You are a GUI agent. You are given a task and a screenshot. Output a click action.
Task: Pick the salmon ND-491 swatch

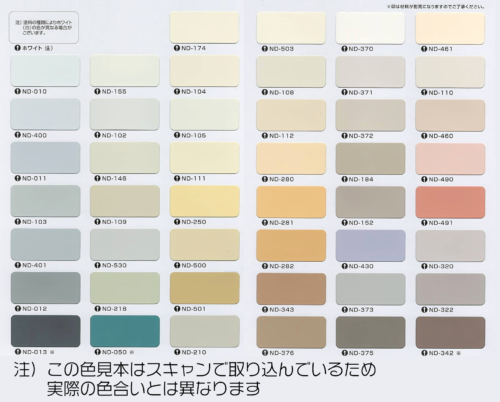pyautogui.click(x=450, y=202)
